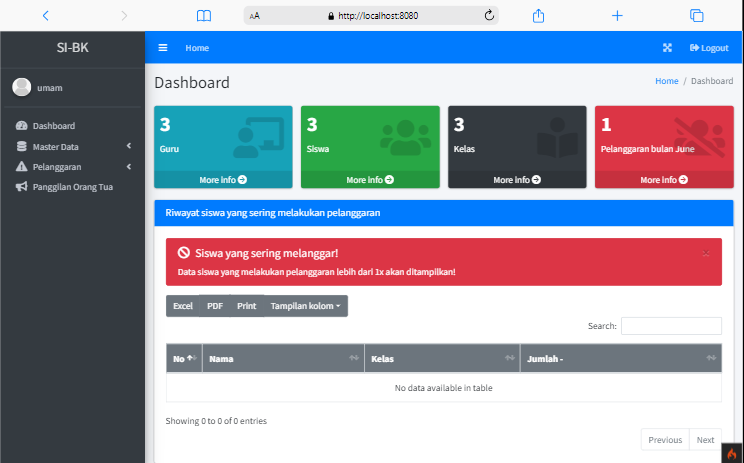Screen dimensions: 744x463
Task: Click the browser share icon
Action: point(538,16)
